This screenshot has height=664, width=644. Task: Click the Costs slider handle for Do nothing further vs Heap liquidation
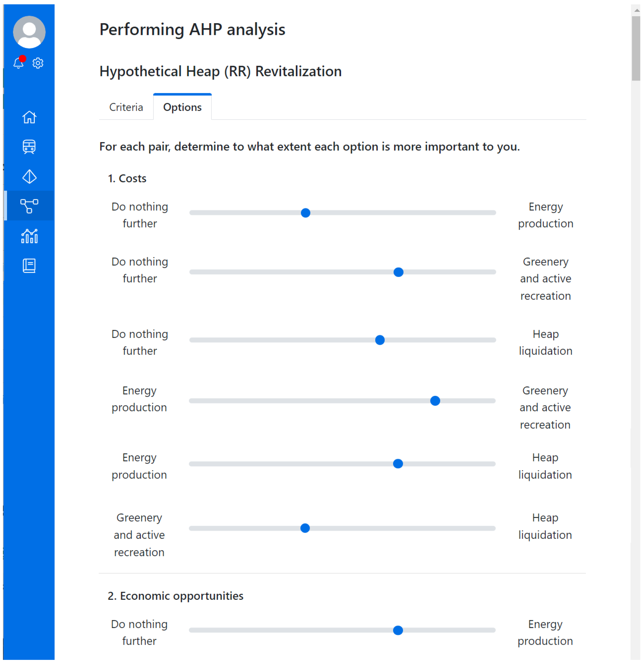(380, 340)
